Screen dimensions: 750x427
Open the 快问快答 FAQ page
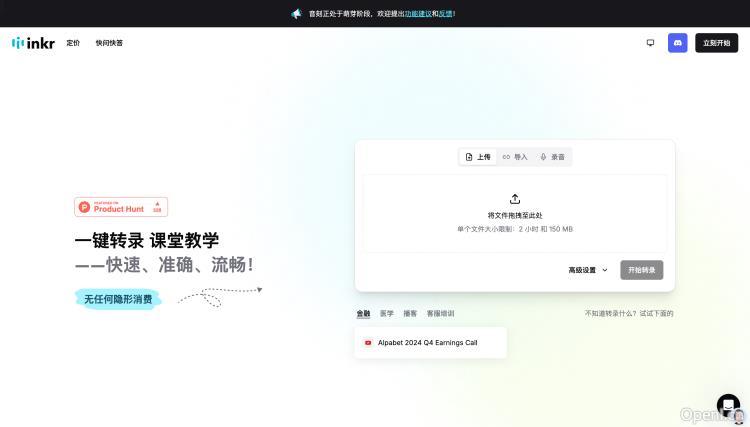point(109,43)
